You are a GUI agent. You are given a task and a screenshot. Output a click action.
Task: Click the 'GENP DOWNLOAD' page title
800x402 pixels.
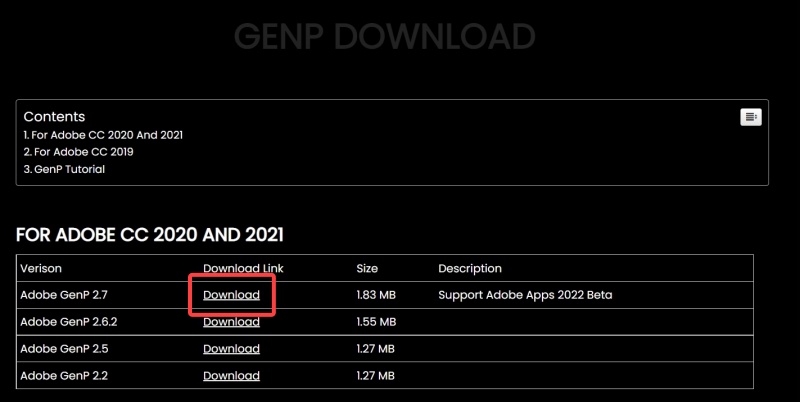pyautogui.click(x=384, y=36)
